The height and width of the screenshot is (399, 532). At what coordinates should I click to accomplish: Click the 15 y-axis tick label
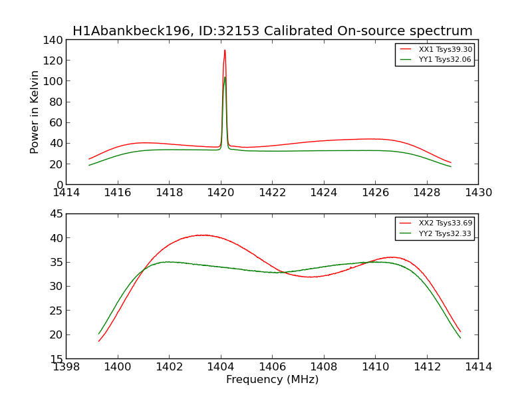[x=57, y=358]
